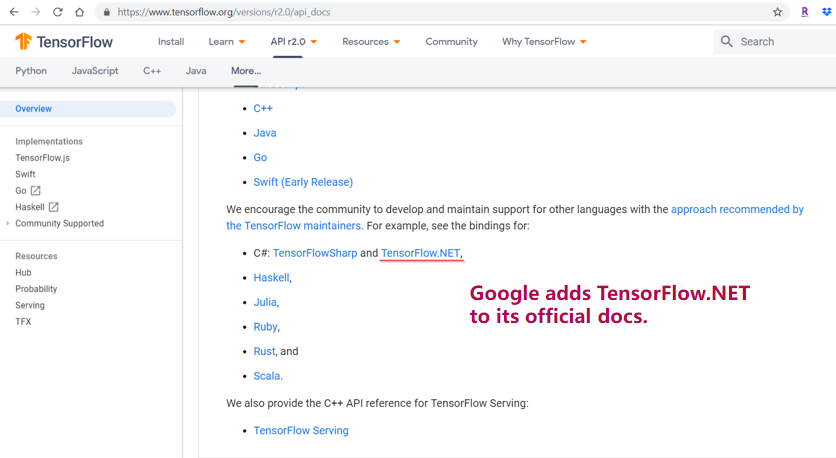Screen dimensions: 836x458
Task: Expand the Resources dropdown menu
Action: tap(371, 42)
